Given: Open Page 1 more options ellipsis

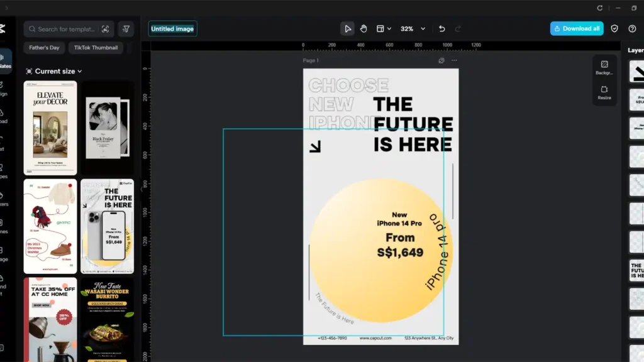Looking at the screenshot, I should 454,60.
